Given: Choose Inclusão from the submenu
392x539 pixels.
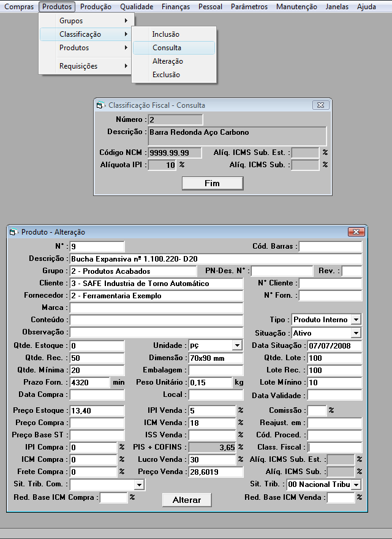Looking at the screenshot, I should point(166,34).
